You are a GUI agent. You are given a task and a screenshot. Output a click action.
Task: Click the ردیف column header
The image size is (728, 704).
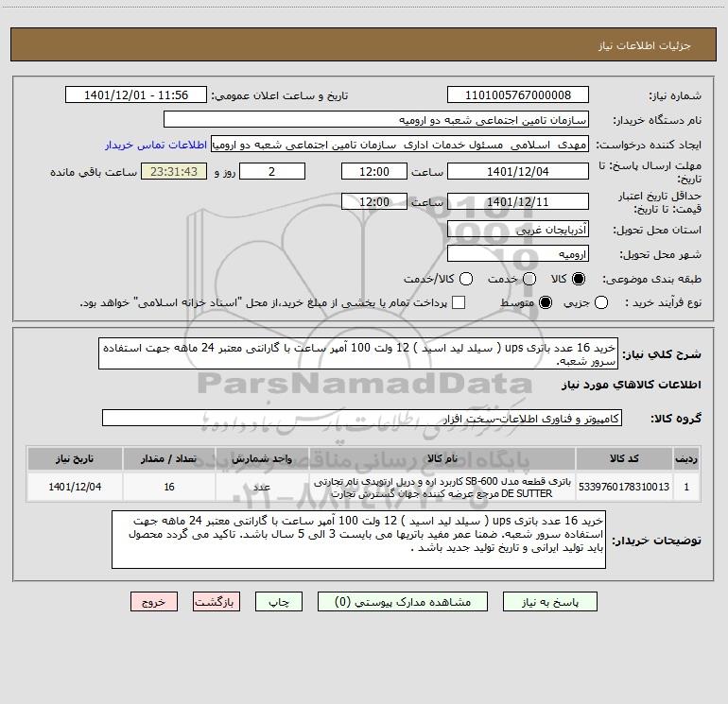coord(686,459)
